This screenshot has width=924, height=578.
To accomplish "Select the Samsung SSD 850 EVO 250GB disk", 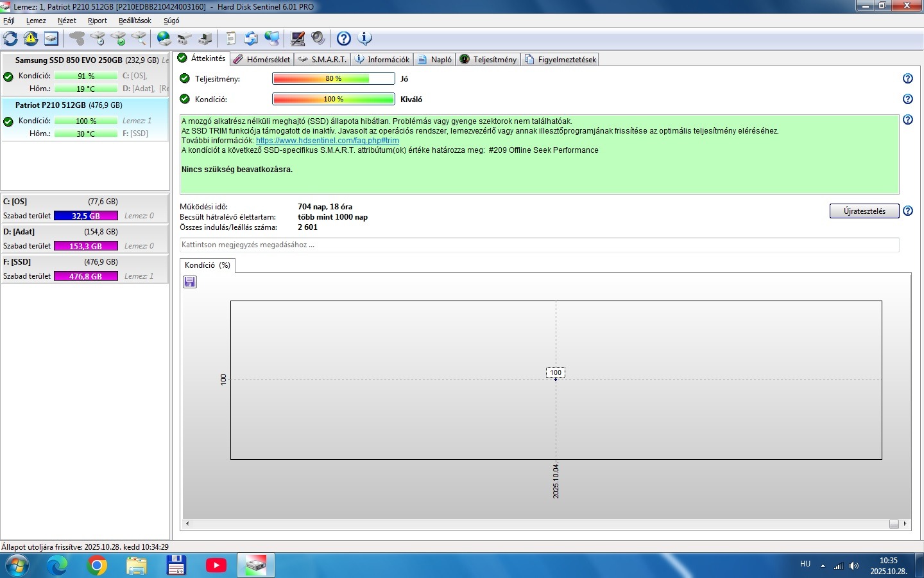I will [85, 74].
